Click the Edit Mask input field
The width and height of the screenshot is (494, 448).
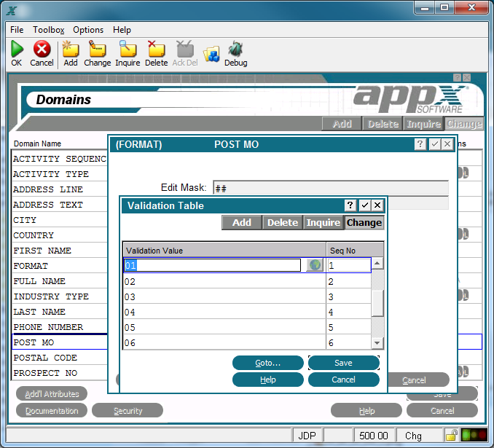tap(331, 188)
